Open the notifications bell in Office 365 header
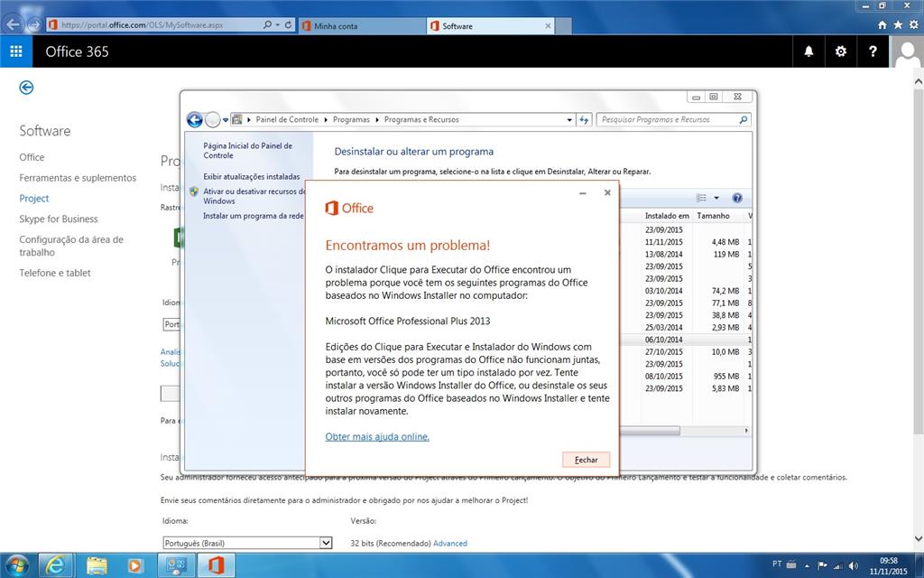The height and width of the screenshot is (578, 924). tap(809, 51)
